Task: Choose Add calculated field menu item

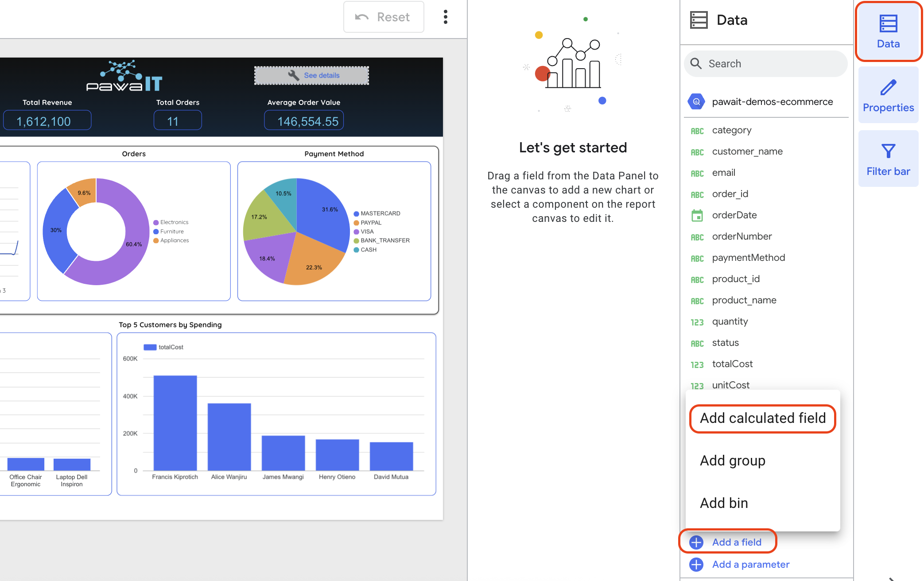Action: (x=762, y=418)
